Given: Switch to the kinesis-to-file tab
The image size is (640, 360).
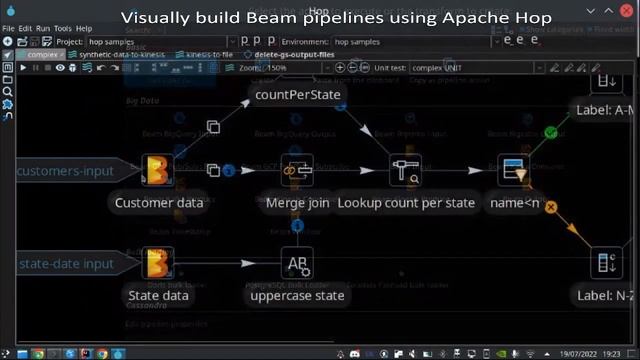Looking at the screenshot, I should point(205,55).
